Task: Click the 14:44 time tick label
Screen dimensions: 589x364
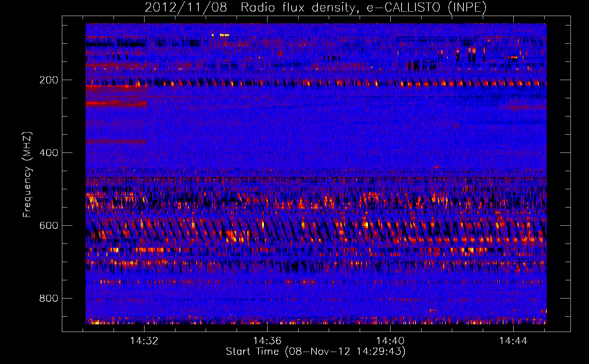Action: pos(513,341)
